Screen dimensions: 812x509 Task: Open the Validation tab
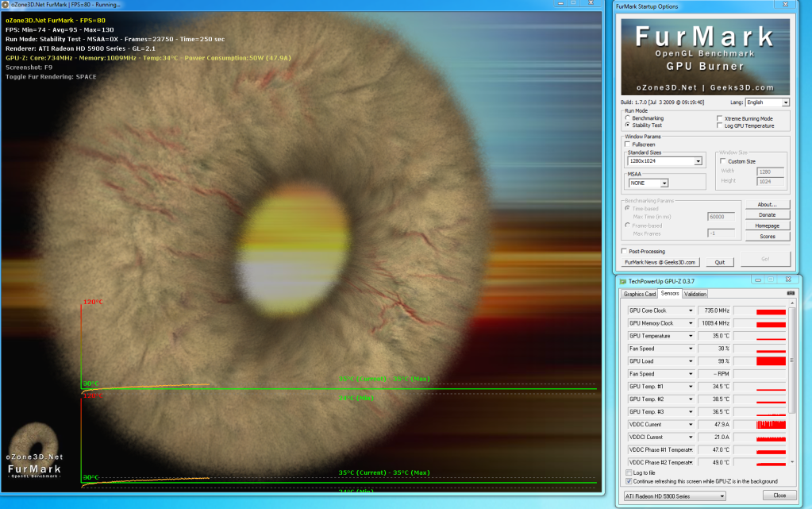click(695, 294)
